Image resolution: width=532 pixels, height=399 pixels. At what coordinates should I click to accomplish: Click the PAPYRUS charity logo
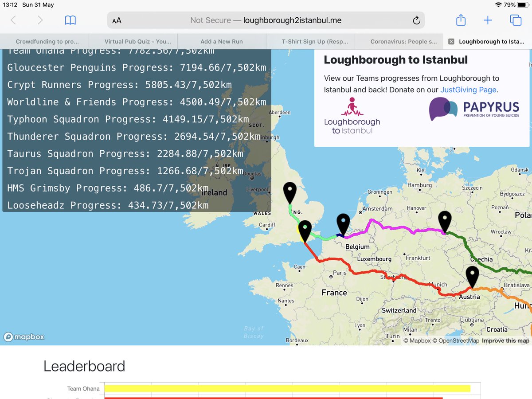(474, 109)
